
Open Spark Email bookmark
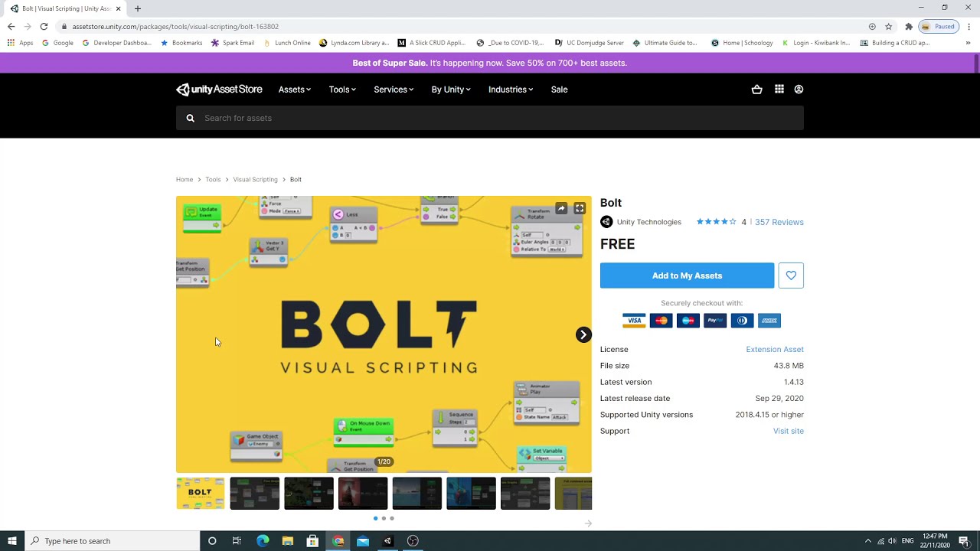tap(233, 43)
